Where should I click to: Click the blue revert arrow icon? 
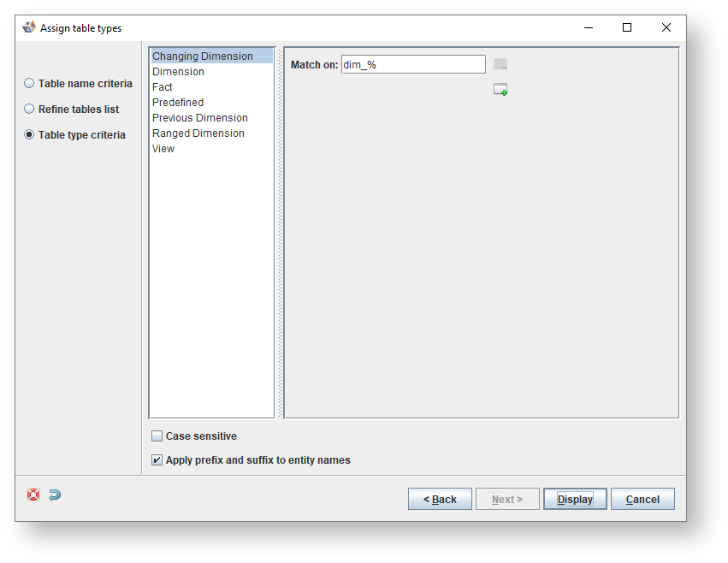[54, 495]
